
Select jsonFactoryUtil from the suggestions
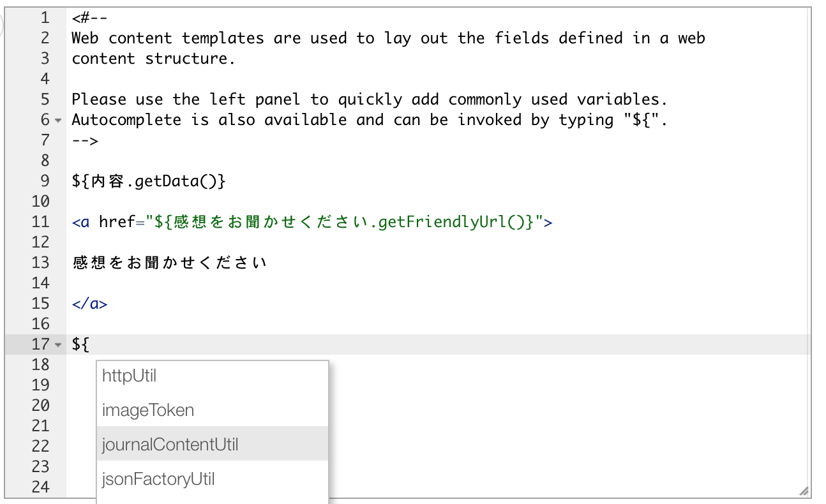click(158, 478)
